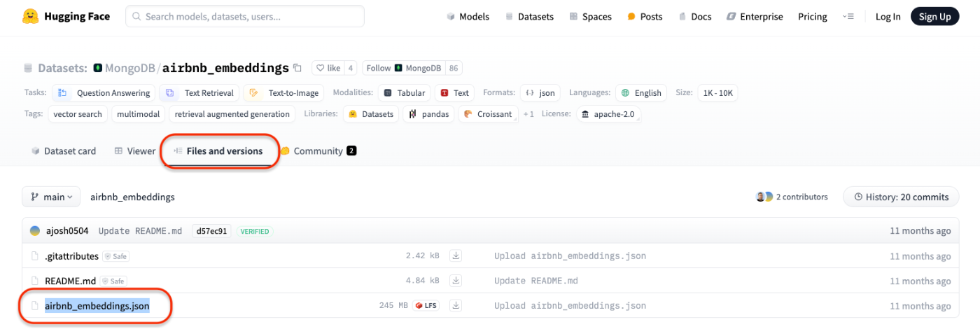Open the .gitattributes file

[71, 256]
